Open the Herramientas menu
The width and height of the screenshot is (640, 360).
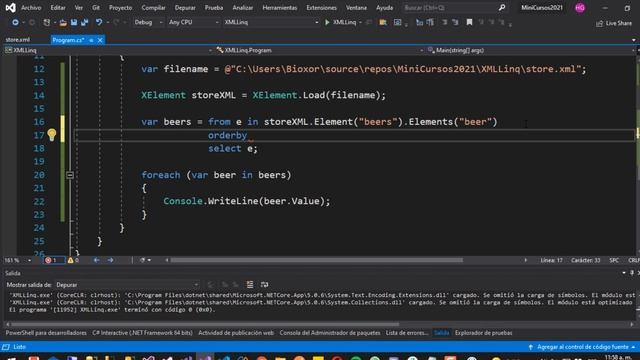[x=280, y=8]
